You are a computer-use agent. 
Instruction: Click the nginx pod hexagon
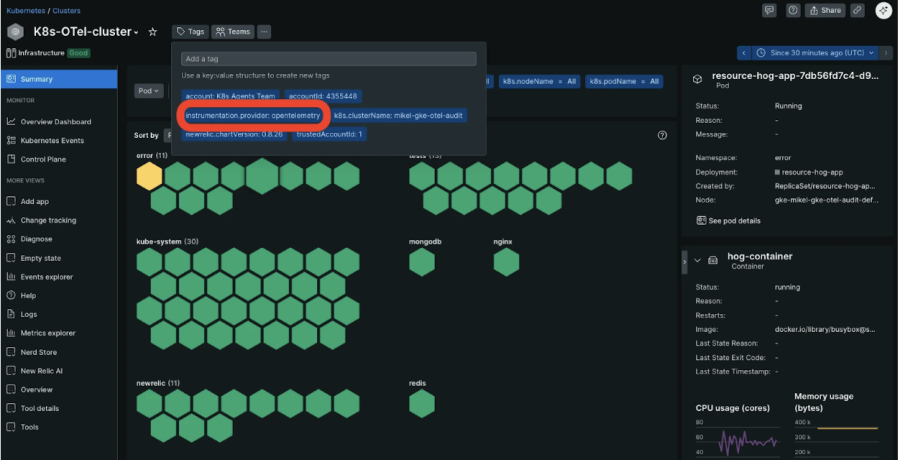pyautogui.click(x=506, y=262)
